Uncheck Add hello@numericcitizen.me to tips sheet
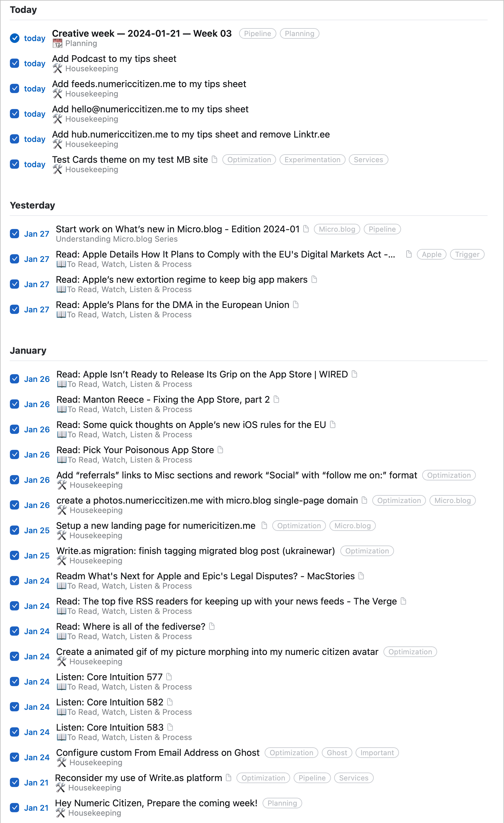Viewport: 504px width, 823px height. click(15, 114)
